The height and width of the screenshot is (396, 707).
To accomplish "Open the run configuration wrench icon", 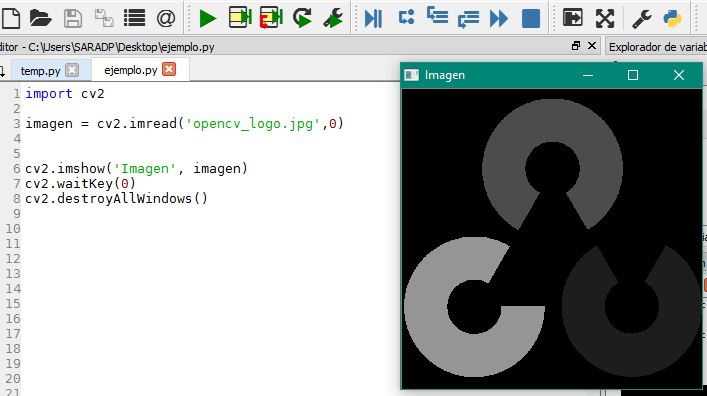I will pos(333,18).
